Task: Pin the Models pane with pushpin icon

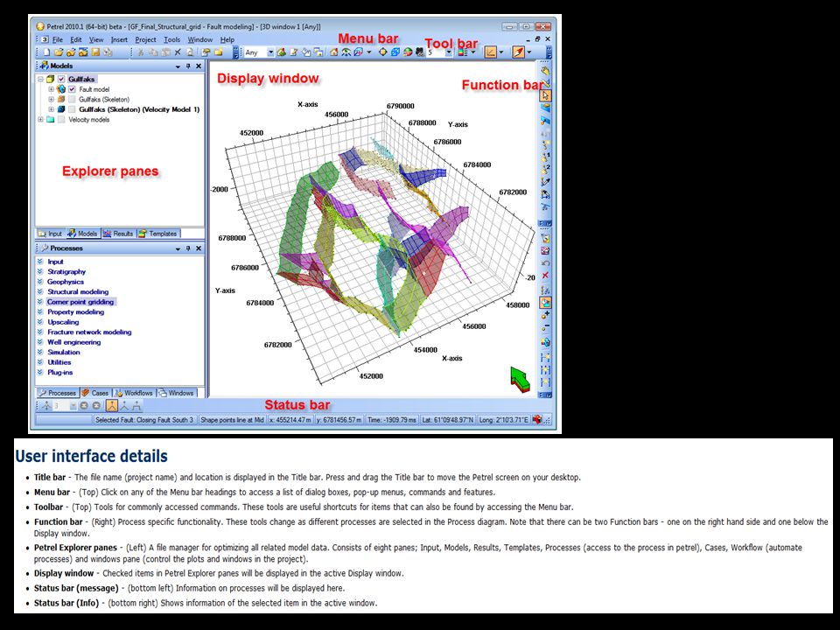Action: (x=188, y=66)
